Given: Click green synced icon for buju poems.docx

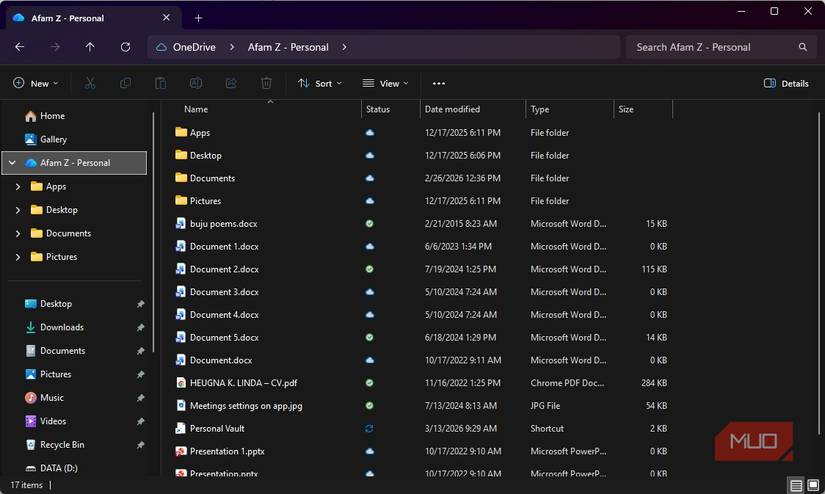Looking at the screenshot, I should click(x=369, y=224).
